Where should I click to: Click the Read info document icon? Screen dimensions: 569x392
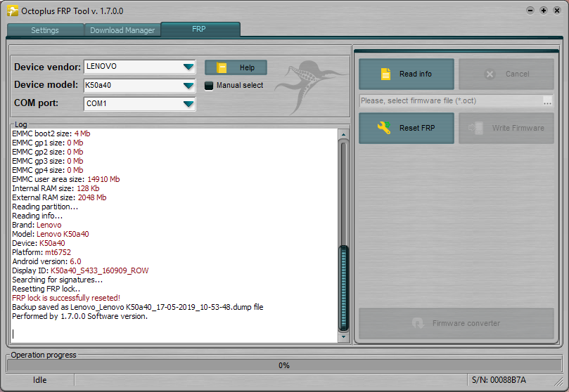(385, 74)
